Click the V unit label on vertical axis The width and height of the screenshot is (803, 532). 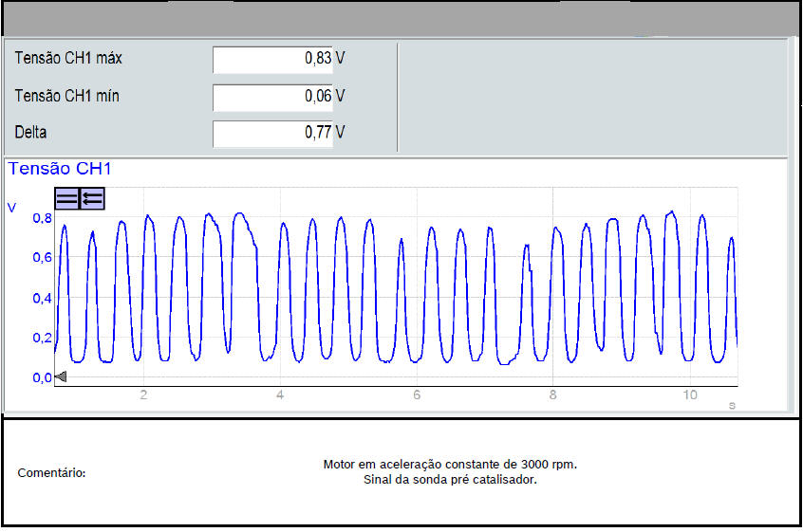tap(12, 207)
